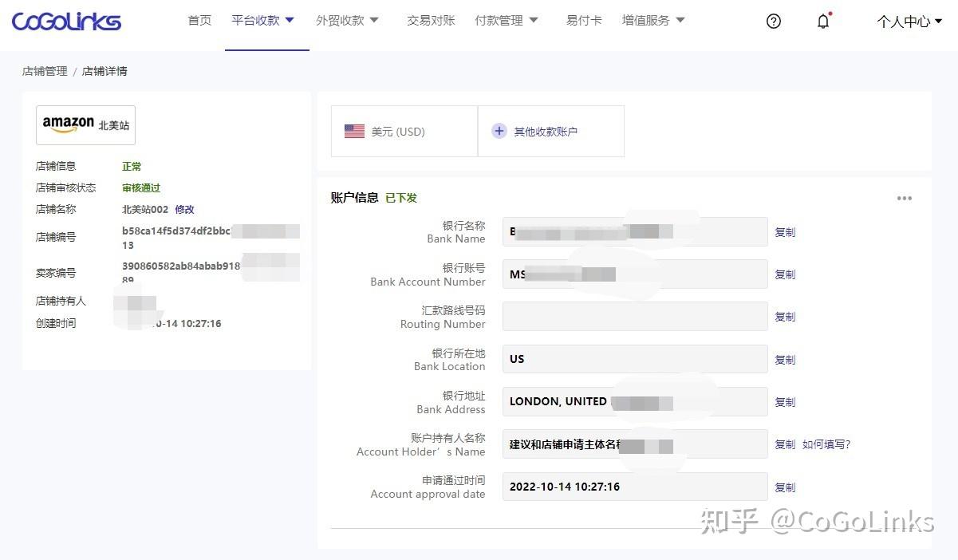Image resolution: width=958 pixels, height=560 pixels.
Task: Open the help question mark icon
Action: coord(773,22)
